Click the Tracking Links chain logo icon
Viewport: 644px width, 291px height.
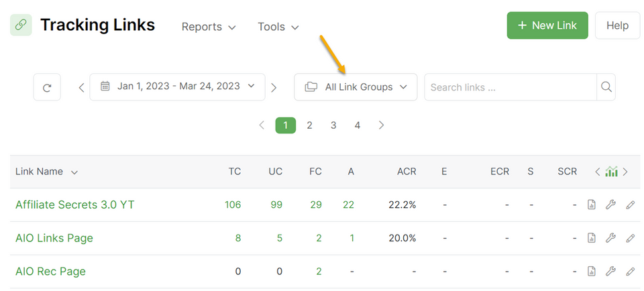(21, 25)
